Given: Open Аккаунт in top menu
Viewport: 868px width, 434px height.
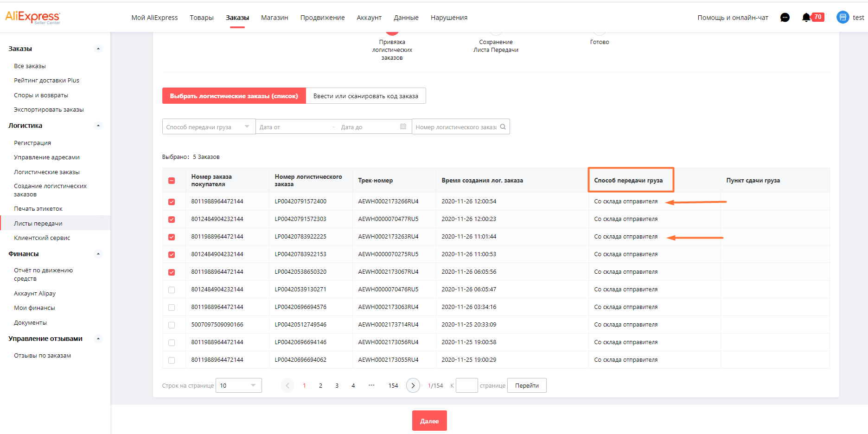Looking at the screenshot, I should [369, 18].
